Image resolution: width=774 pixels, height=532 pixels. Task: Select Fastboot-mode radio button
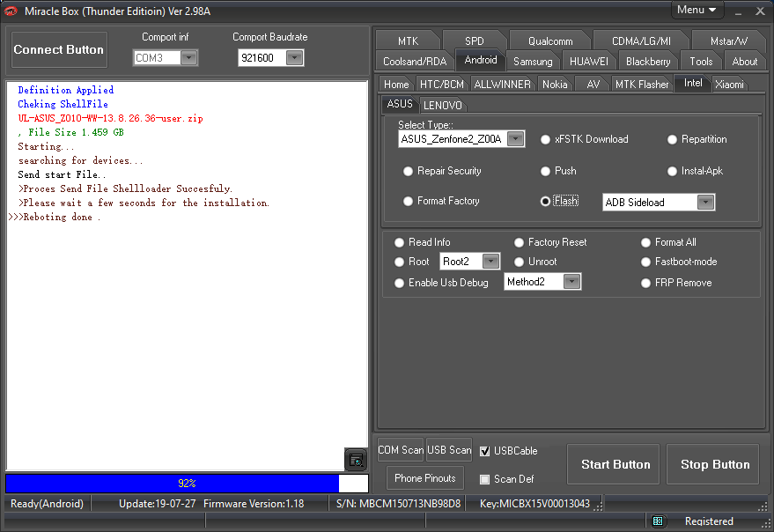(645, 262)
